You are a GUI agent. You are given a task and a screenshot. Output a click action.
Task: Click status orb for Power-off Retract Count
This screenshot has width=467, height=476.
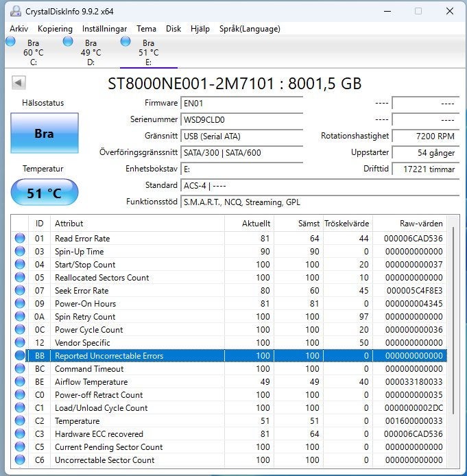tap(20, 394)
